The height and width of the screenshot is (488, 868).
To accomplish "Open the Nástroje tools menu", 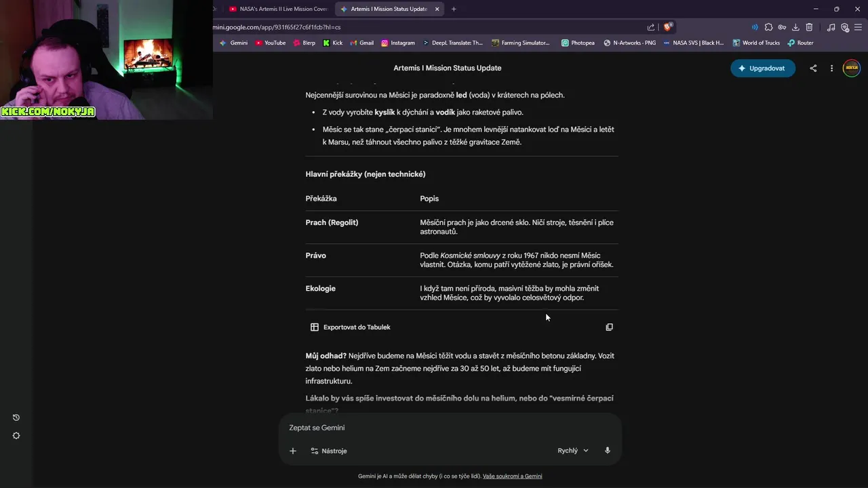I will (x=329, y=451).
